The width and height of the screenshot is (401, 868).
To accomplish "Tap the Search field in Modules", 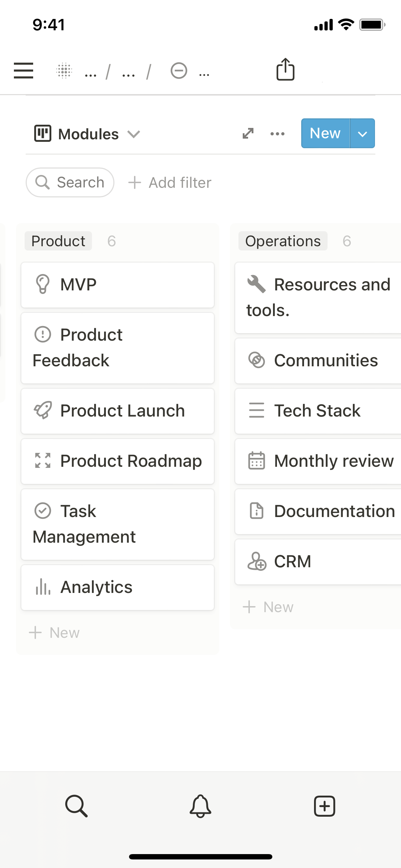I will click(70, 182).
